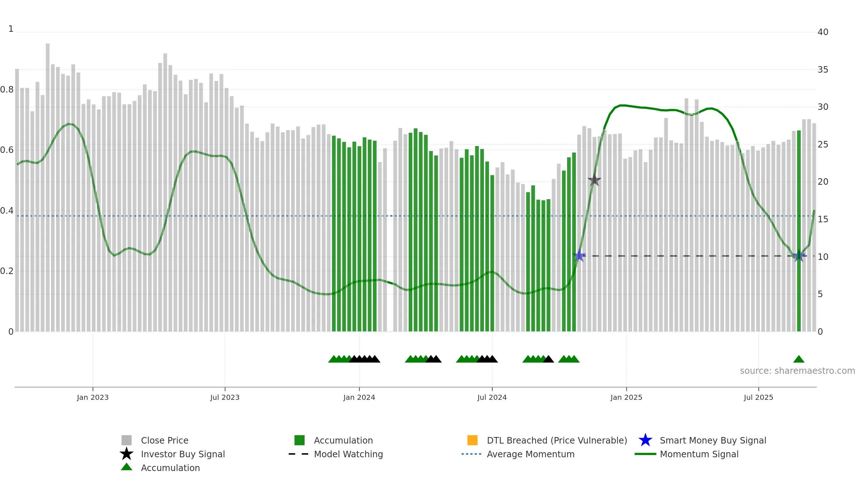The height and width of the screenshot is (488, 868).
Task: Click the lone green accumulation triangle in 2025
Action: pos(799,359)
